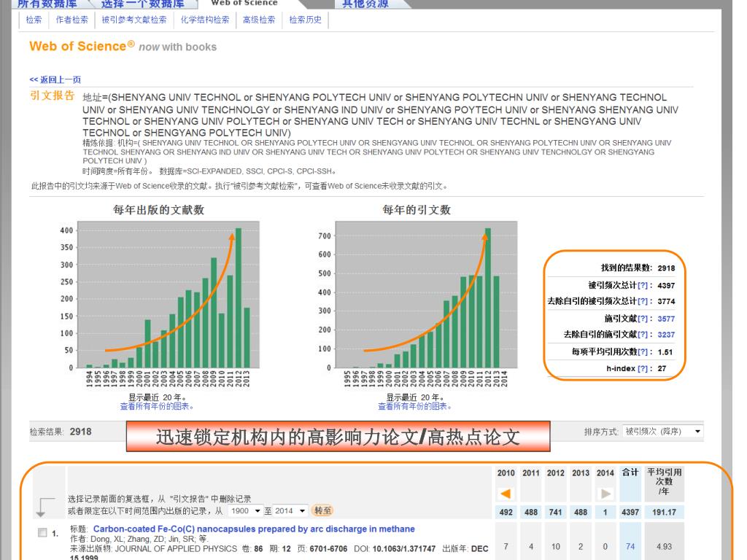Select the average per year value 191.17
Image resolution: width=747 pixels, height=560 pixels.
[664, 513]
